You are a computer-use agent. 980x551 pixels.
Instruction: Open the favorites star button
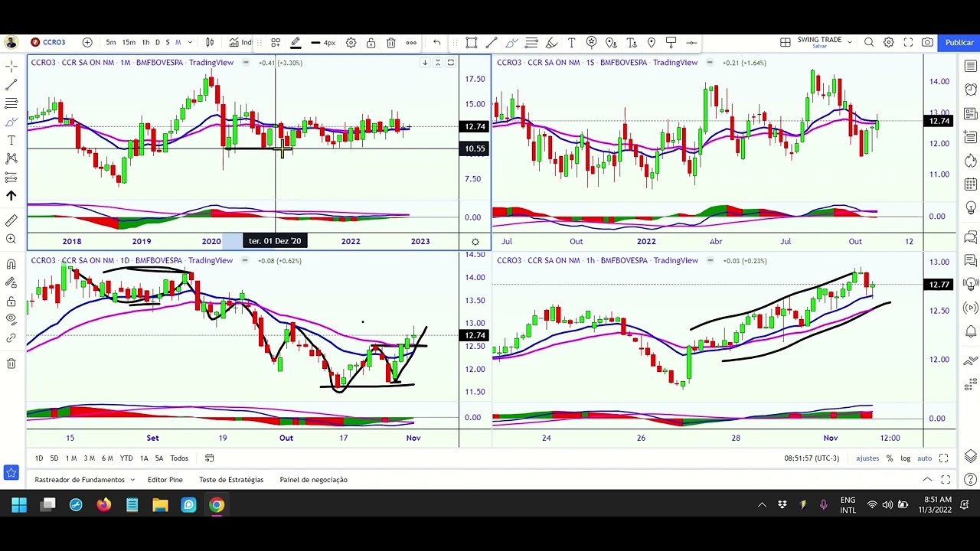pyautogui.click(x=11, y=473)
